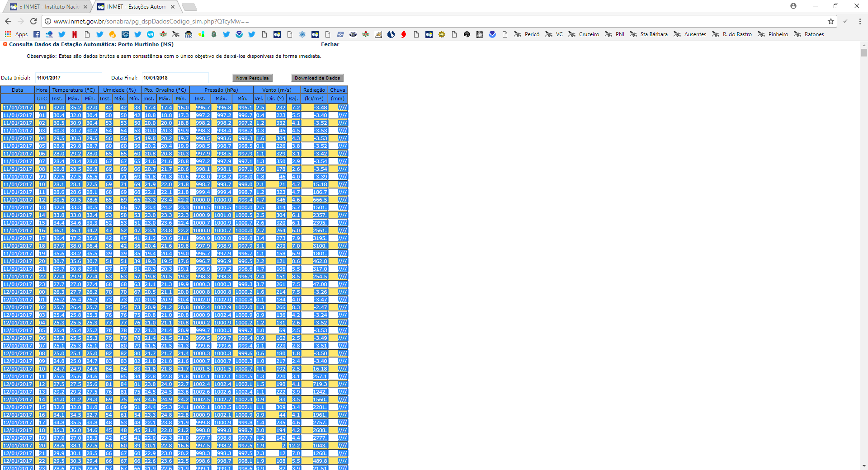Open the SSEC bookmark icon

click(189, 34)
